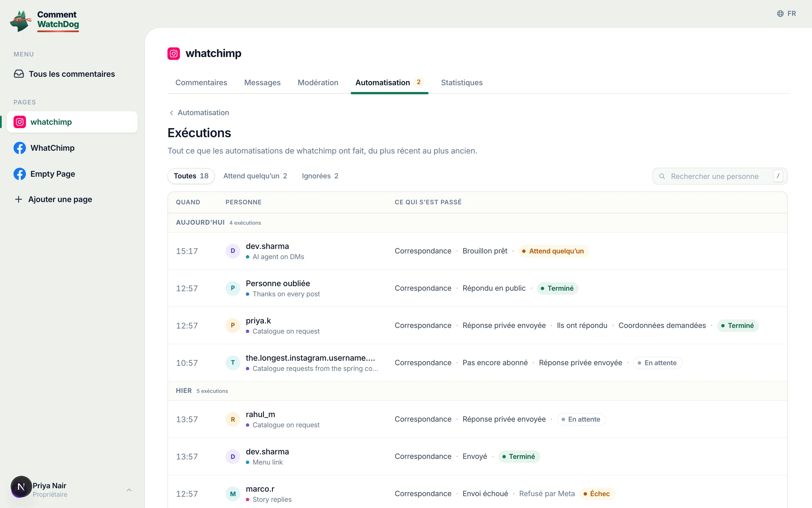Click the QUAND column header
Image resolution: width=812 pixels, height=508 pixels.
pyautogui.click(x=188, y=202)
